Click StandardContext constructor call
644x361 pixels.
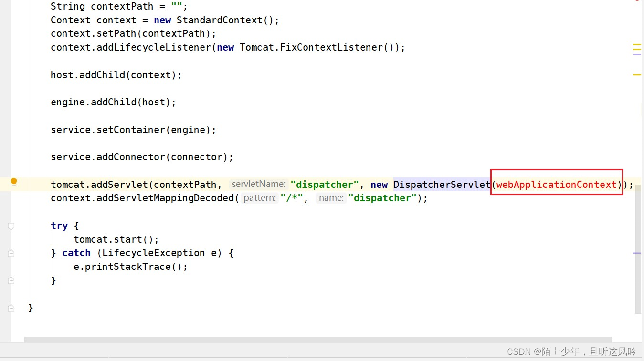[219, 20]
